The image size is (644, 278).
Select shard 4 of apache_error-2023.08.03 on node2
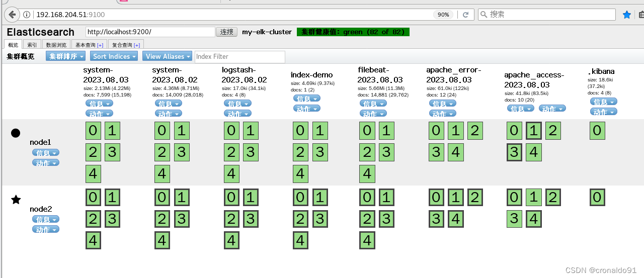point(456,219)
